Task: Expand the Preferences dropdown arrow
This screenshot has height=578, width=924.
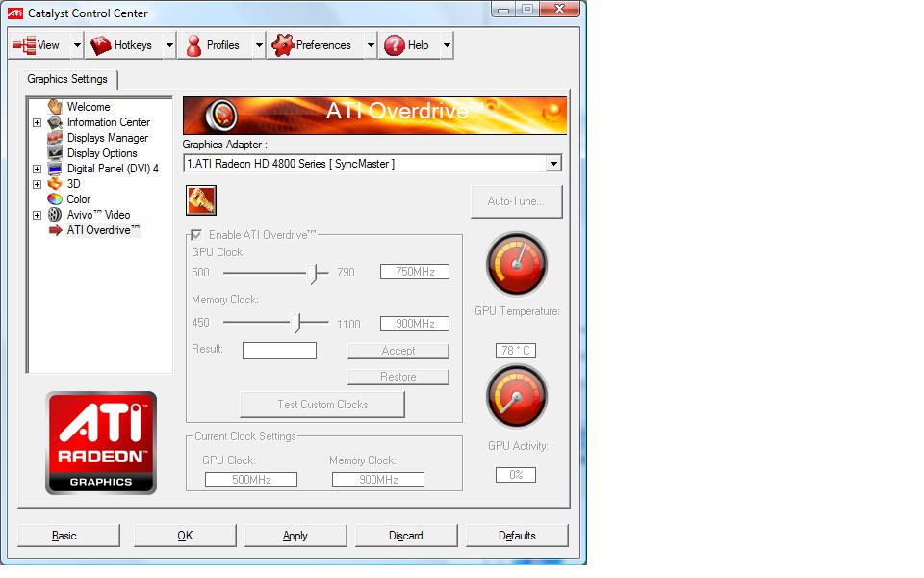Action: pos(371,45)
